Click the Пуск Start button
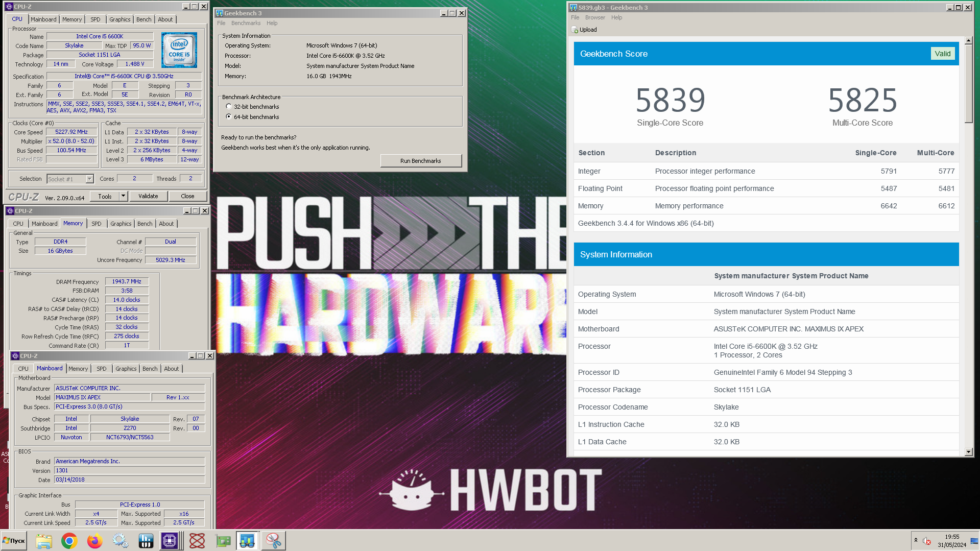The width and height of the screenshot is (980, 551). click(x=14, y=540)
